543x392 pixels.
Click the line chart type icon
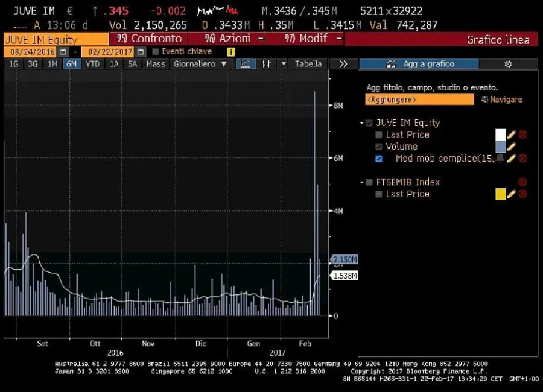[x=245, y=64]
